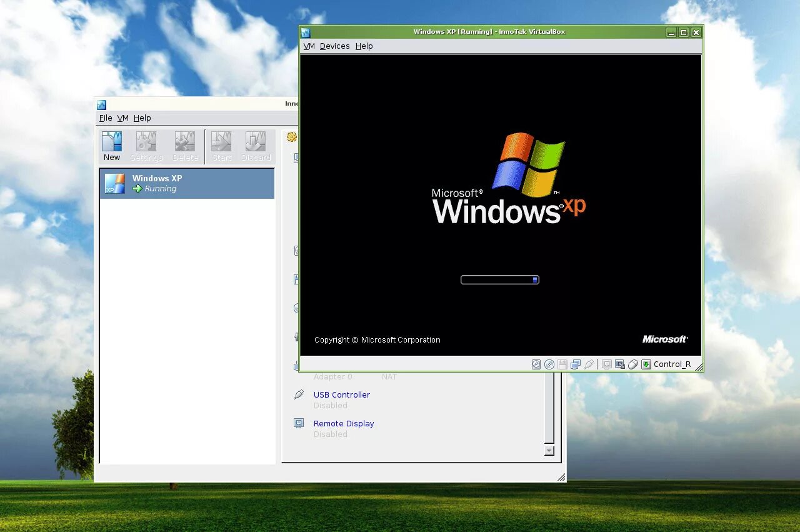Click the Windows XP OS icon in VM list

coord(115,184)
